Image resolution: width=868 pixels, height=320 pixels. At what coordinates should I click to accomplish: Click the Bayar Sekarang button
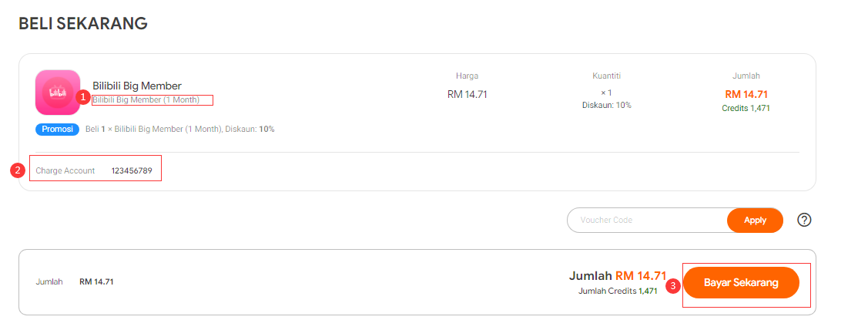[741, 283]
